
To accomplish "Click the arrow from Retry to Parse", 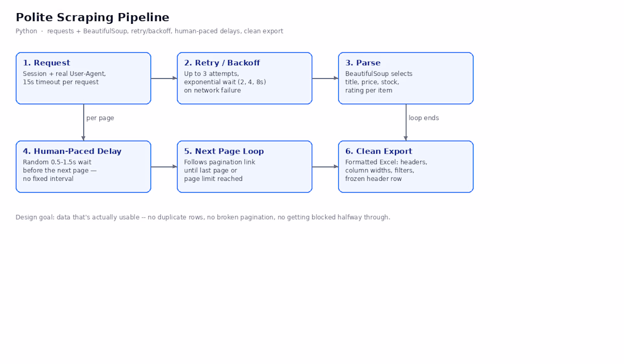I will click(325, 78).
